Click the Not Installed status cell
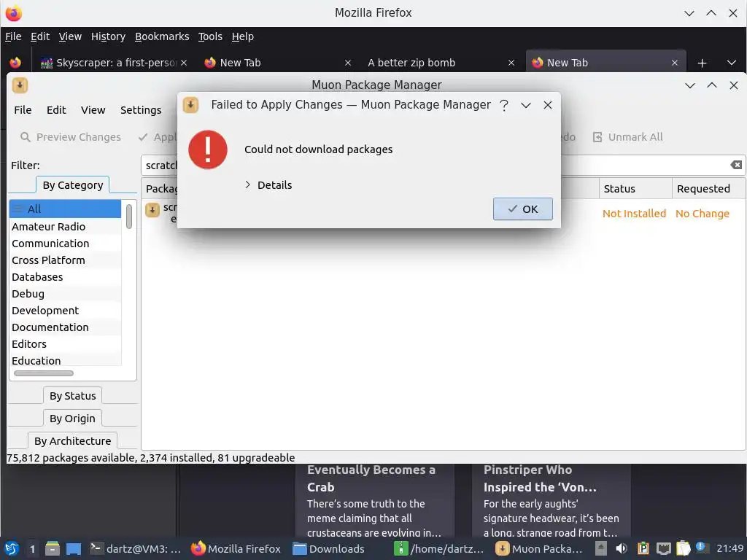The image size is (747, 560). pyautogui.click(x=634, y=214)
